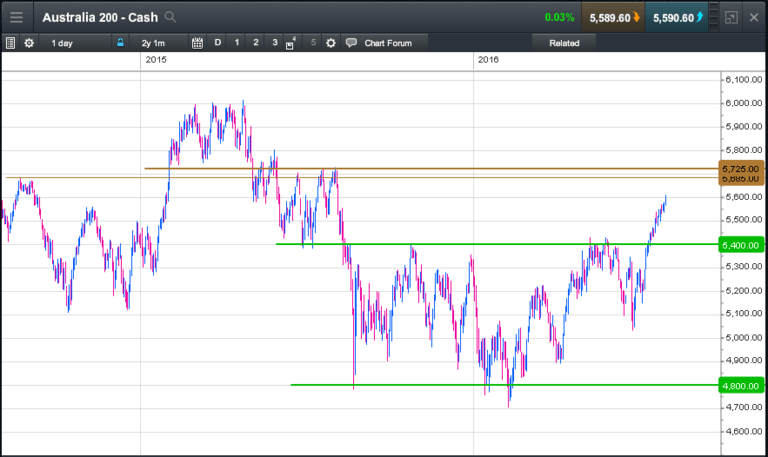Click the buy price 5,590.60
The width and height of the screenshot is (768, 457).
coord(676,18)
